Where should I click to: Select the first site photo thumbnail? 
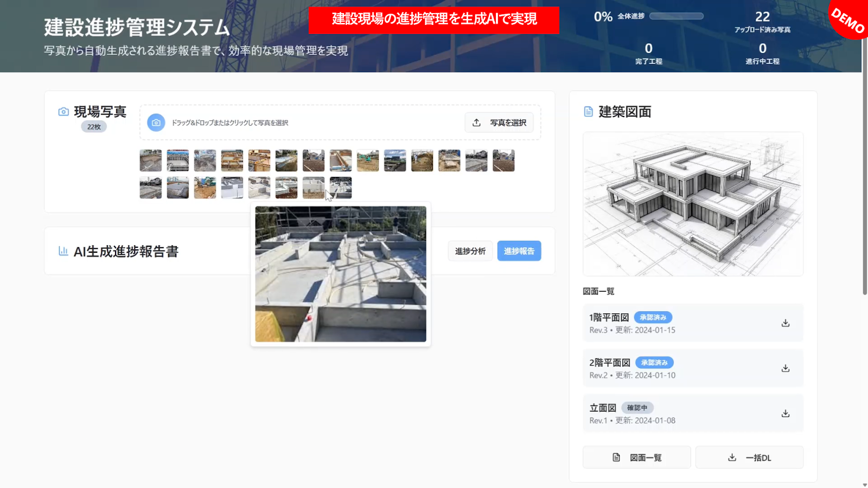pos(151,160)
